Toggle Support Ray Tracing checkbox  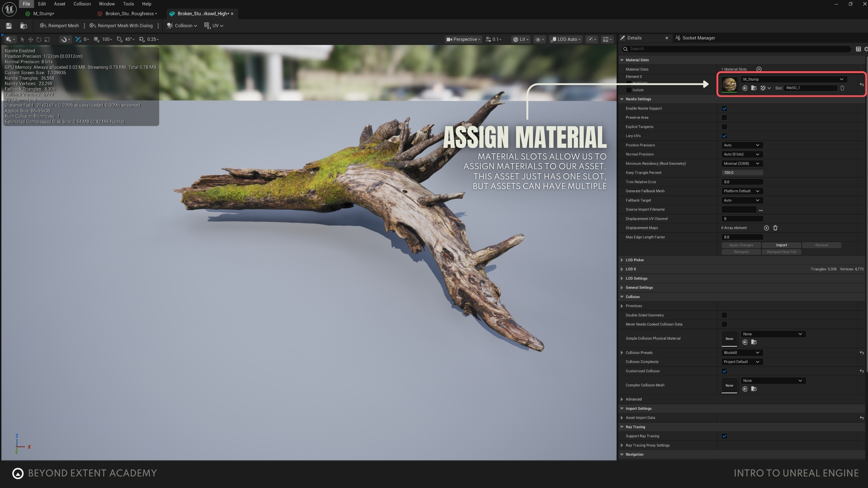tap(724, 436)
